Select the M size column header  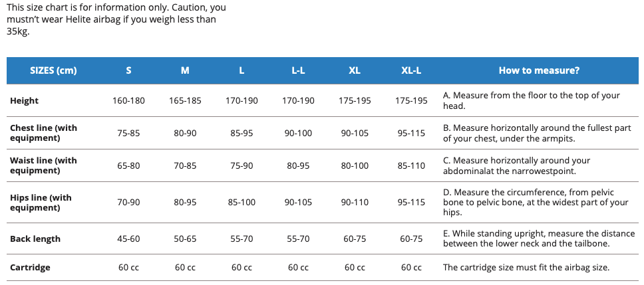coord(185,70)
